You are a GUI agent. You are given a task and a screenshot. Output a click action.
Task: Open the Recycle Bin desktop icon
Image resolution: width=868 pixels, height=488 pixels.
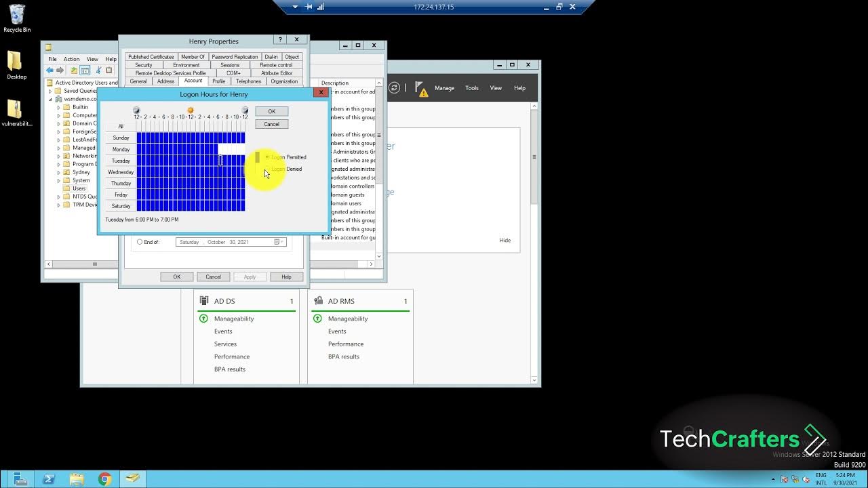(16, 18)
